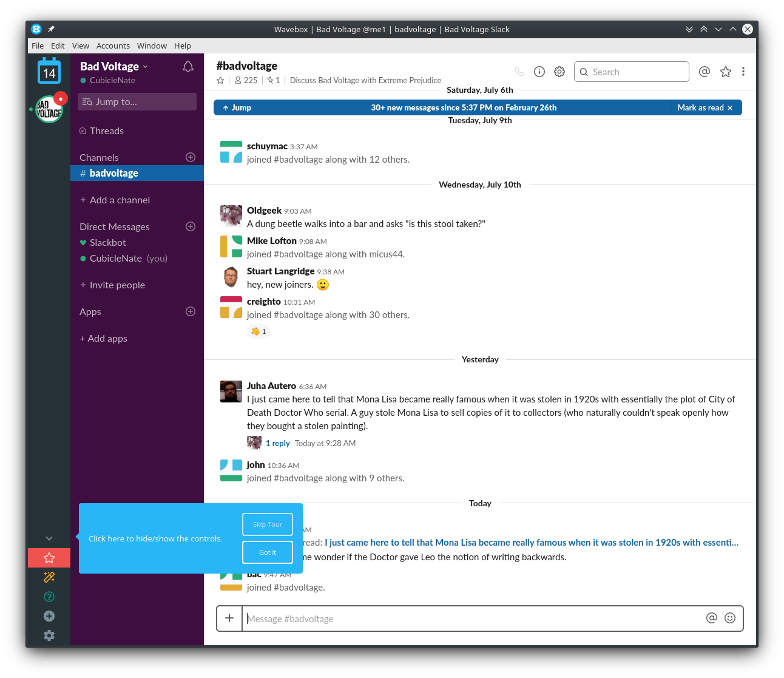Focus the Search field in the header
The height and width of the screenshot is (678, 784).
coord(632,72)
